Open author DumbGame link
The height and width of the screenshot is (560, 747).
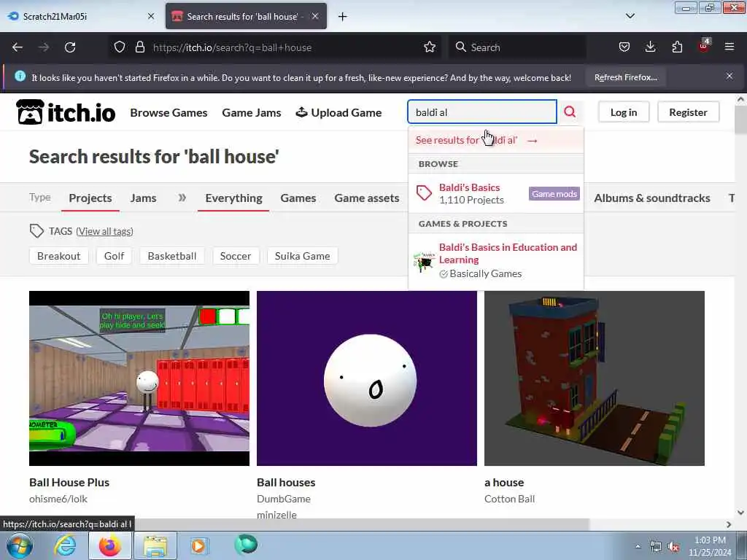coord(284,499)
